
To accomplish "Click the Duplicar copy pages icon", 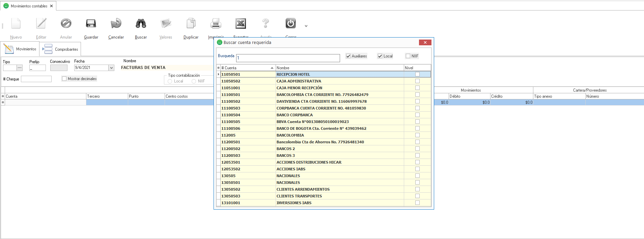I will tap(191, 24).
